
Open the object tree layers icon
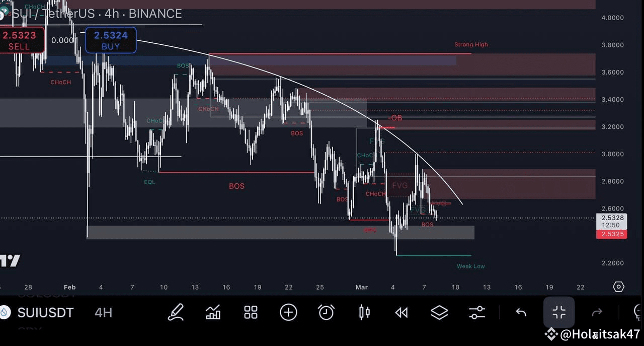[439, 312]
